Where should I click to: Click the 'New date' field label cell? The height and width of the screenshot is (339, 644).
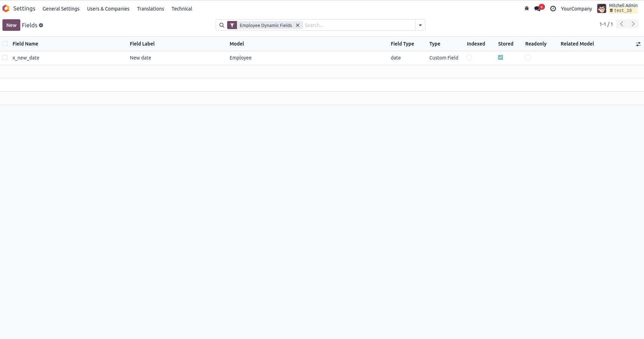click(140, 58)
